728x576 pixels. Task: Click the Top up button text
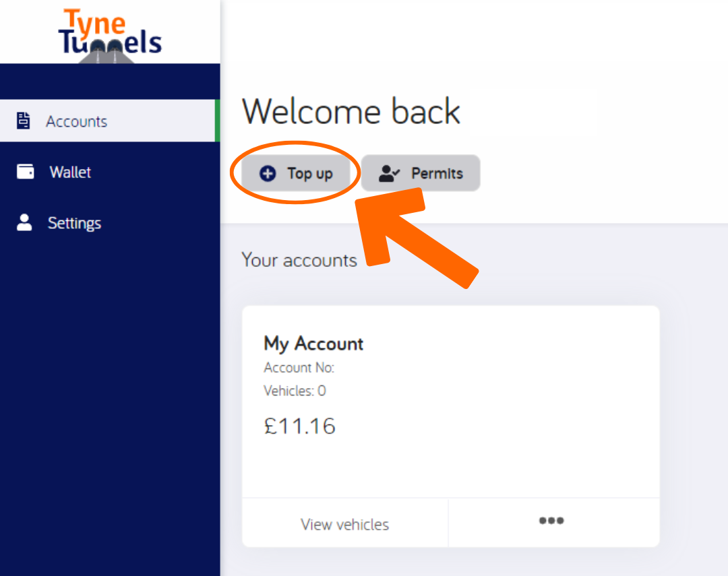tap(310, 174)
